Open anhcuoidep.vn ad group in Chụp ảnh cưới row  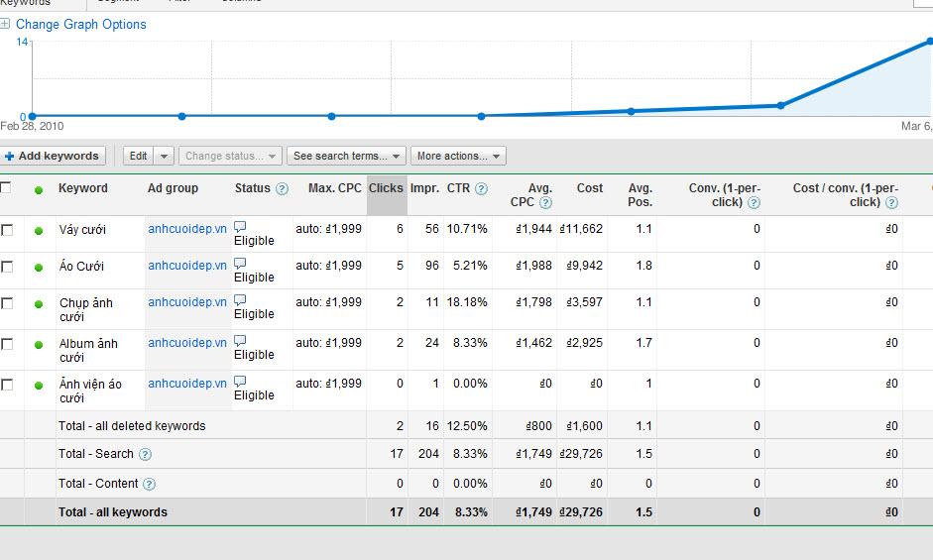(187, 302)
